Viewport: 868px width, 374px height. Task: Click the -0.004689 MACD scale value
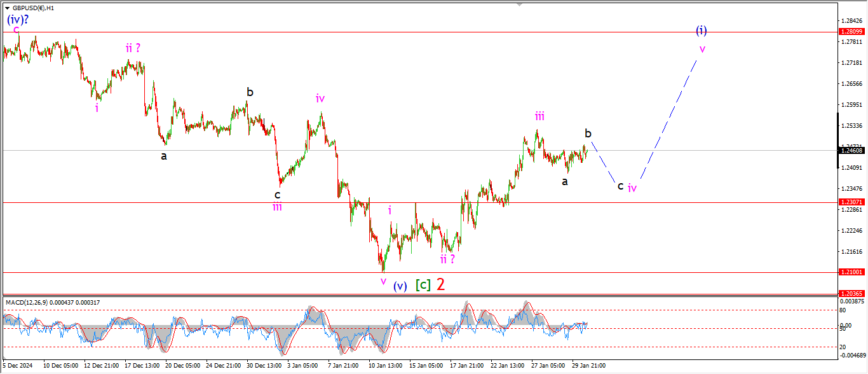point(851,355)
